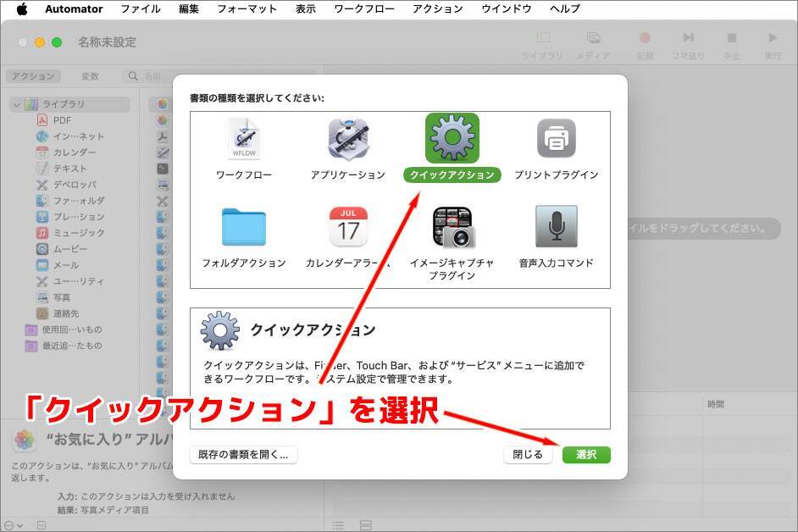Pick the 音声入力コマンド microphone icon
The width and height of the screenshot is (798, 532).
(556, 227)
